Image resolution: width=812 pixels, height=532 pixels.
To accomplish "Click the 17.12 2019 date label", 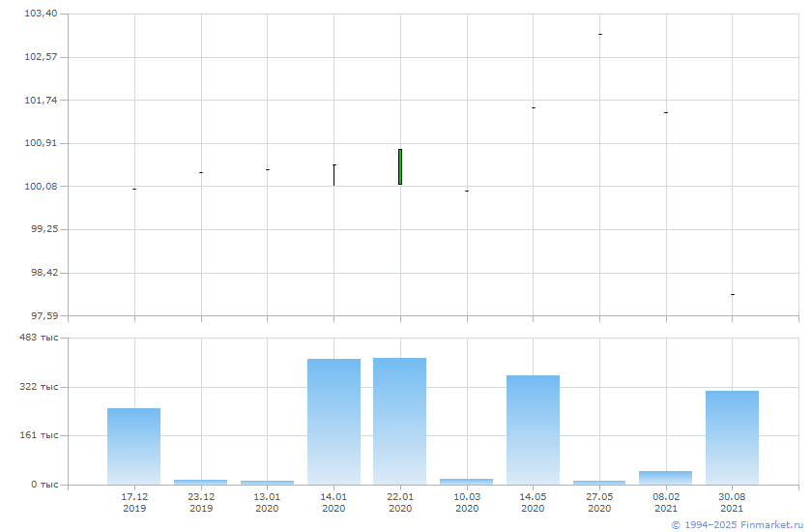I will [134, 502].
